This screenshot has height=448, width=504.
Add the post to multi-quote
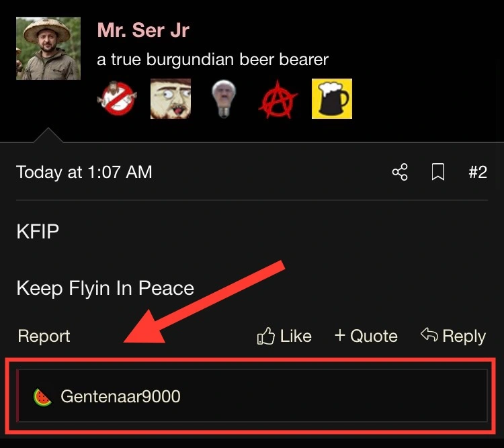point(366,336)
